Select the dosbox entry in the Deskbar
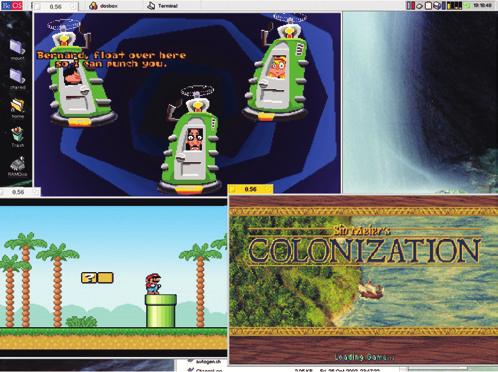The image size is (498, 372). (109, 6)
